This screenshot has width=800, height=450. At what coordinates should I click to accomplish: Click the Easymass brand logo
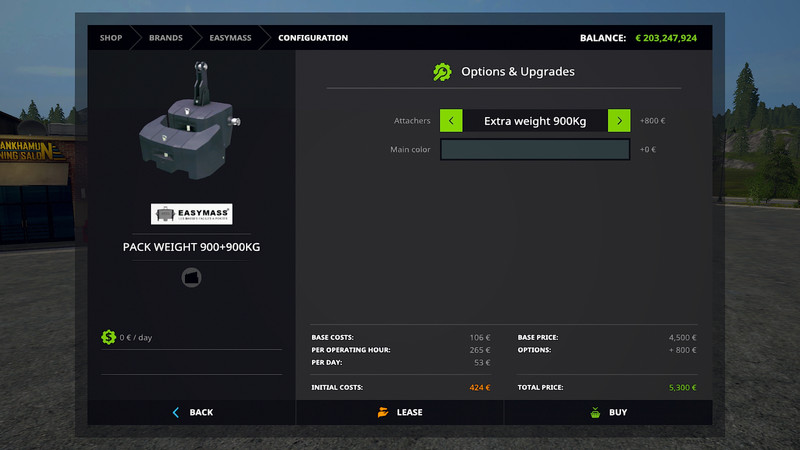[x=191, y=214]
